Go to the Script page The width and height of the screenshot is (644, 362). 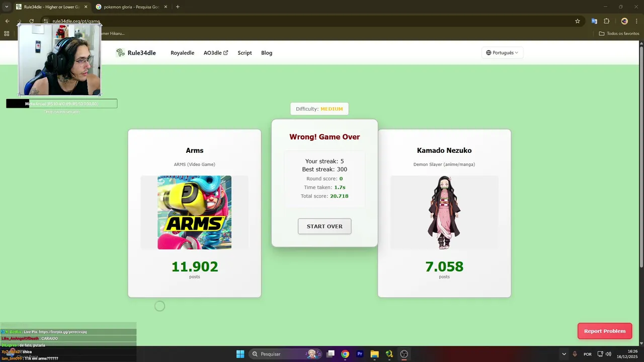pyautogui.click(x=245, y=53)
